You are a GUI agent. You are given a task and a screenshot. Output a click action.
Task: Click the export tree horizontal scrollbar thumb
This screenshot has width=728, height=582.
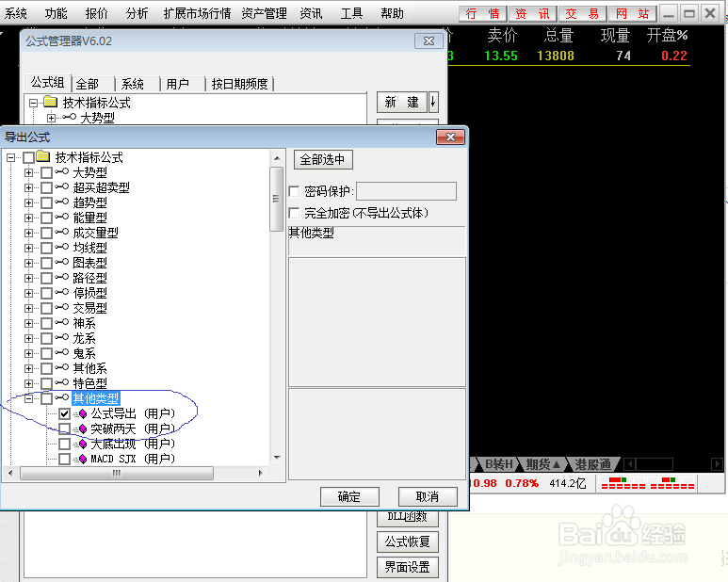tap(117, 473)
